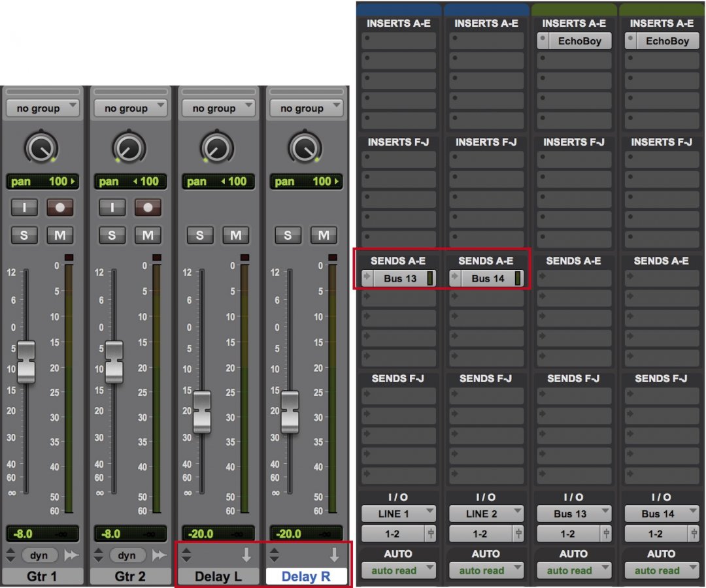Image resolution: width=706 pixels, height=588 pixels.
Task: Enable input monitoring on Gtr 1
Action: point(24,208)
